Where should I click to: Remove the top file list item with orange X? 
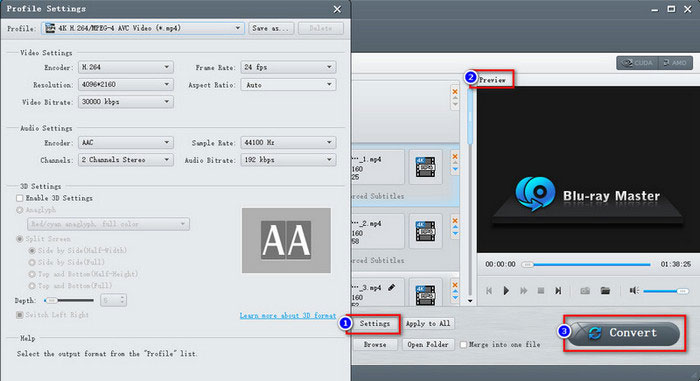[x=455, y=92]
